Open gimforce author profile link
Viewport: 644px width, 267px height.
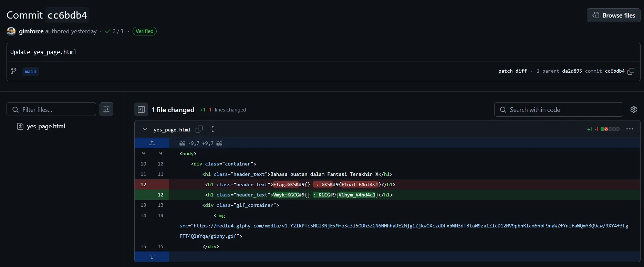coord(31,31)
